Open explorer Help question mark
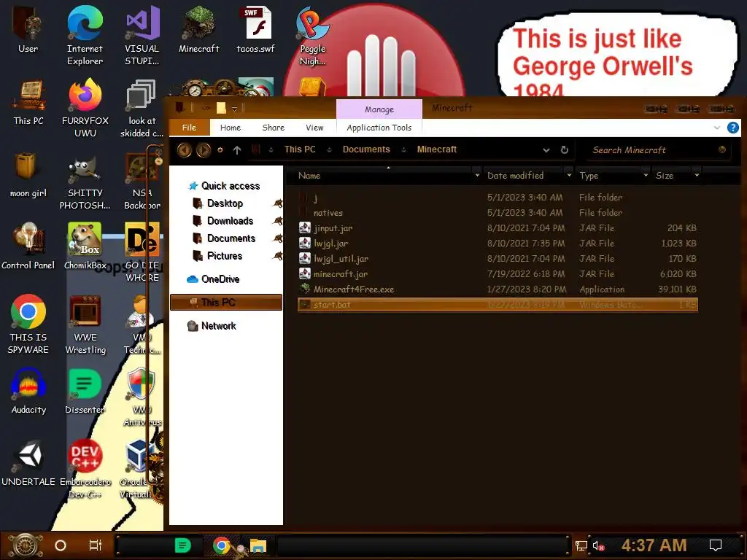This screenshot has height=560, width=747. coord(732,128)
